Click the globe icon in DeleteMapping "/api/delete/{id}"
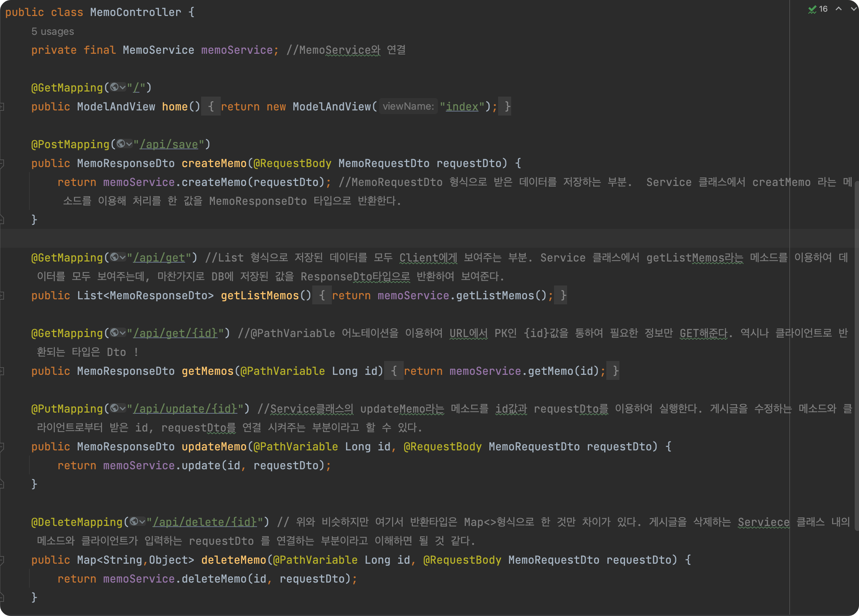The width and height of the screenshot is (859, 616). pos(134,522)
